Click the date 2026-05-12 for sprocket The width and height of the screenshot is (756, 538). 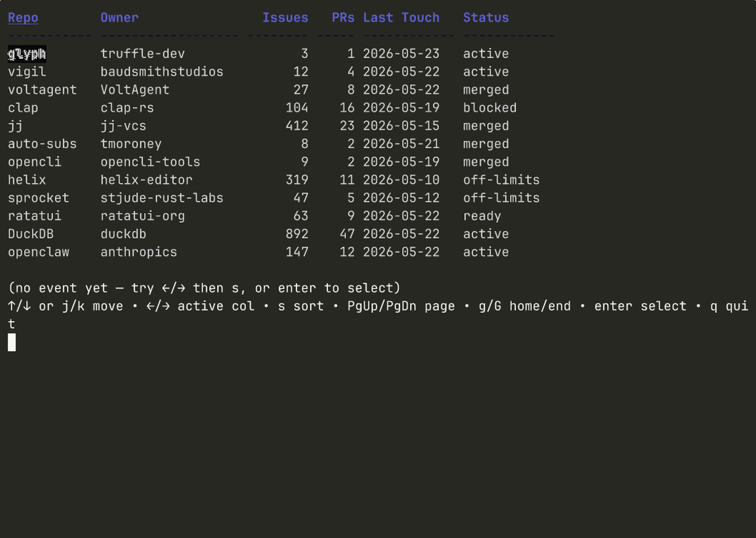pyautogui.click(x=401, y=198)
